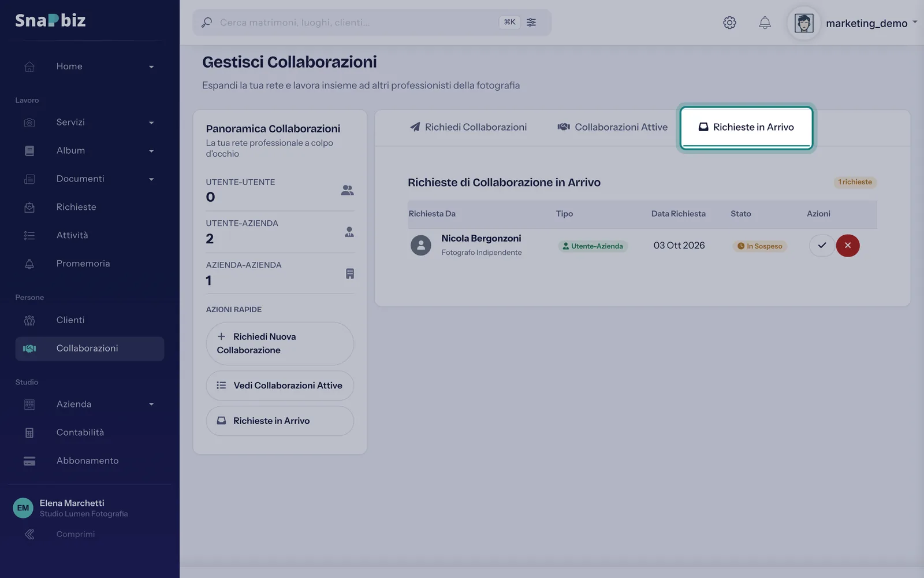Open the notifications bell icon
The width and height of the screenshot is (924, 578).
coord(765,23)
